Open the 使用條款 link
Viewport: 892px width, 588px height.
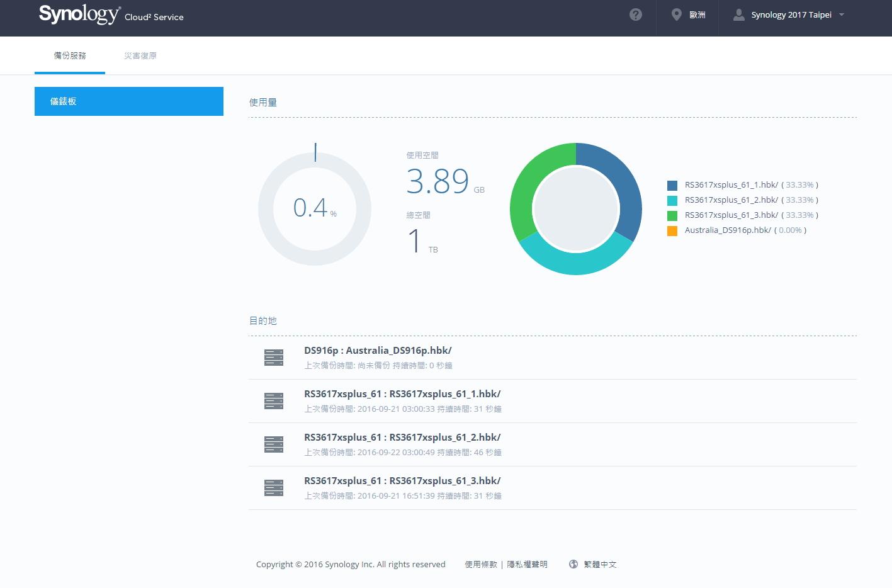pyautogui.click(x=481, y=564)
